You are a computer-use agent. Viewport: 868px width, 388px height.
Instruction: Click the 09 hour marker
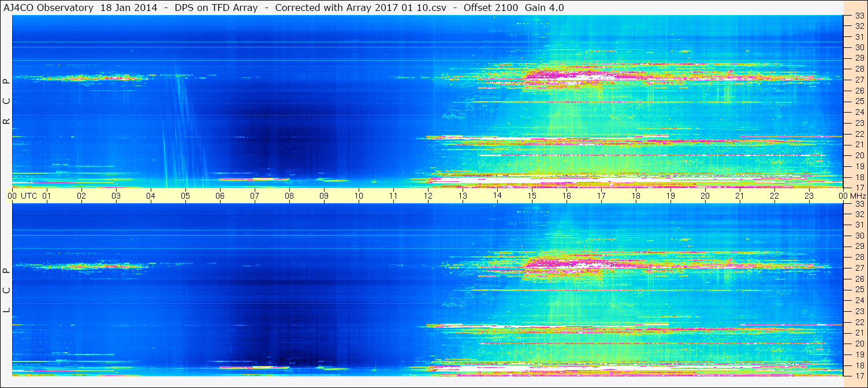click(324, 196)
